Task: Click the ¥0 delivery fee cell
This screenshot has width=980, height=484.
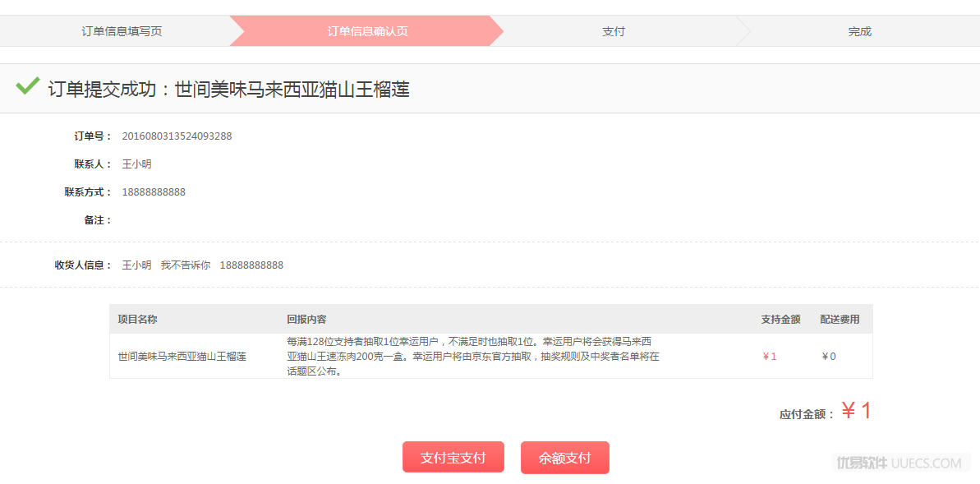Action: point(829,357)
